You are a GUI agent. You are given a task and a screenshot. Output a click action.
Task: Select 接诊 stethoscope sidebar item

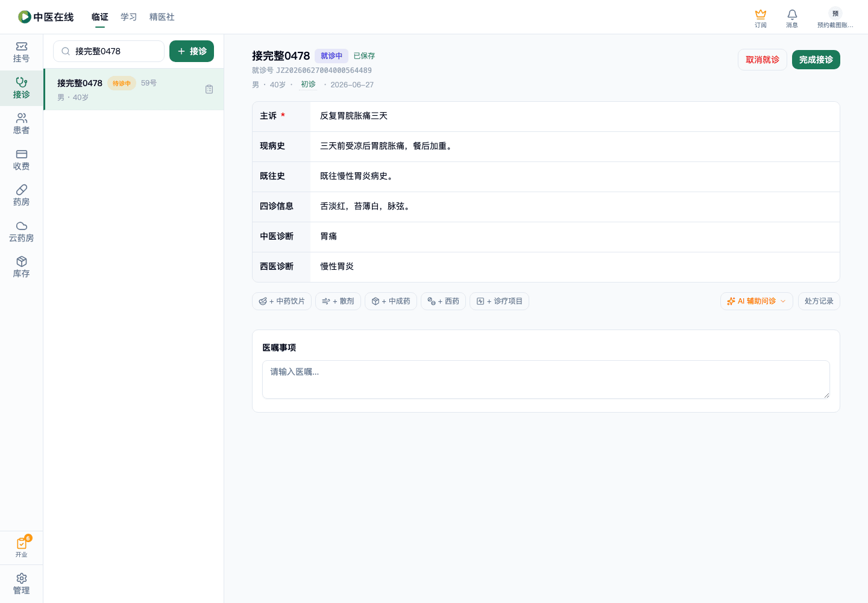pos(22,88)
